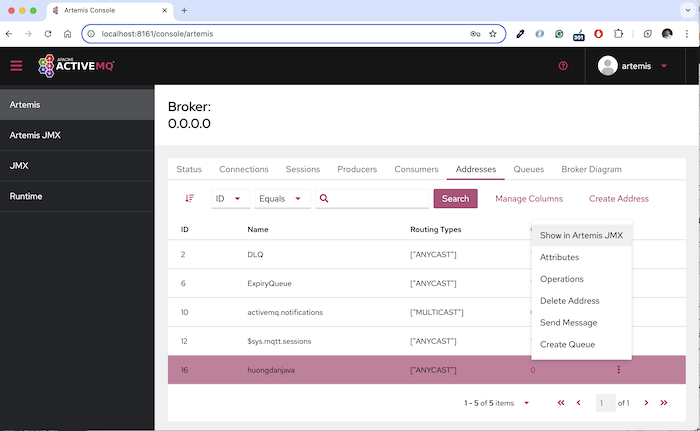Select Runtime in the sidebar
Screen dimensions: 700x431
[77, 196]
